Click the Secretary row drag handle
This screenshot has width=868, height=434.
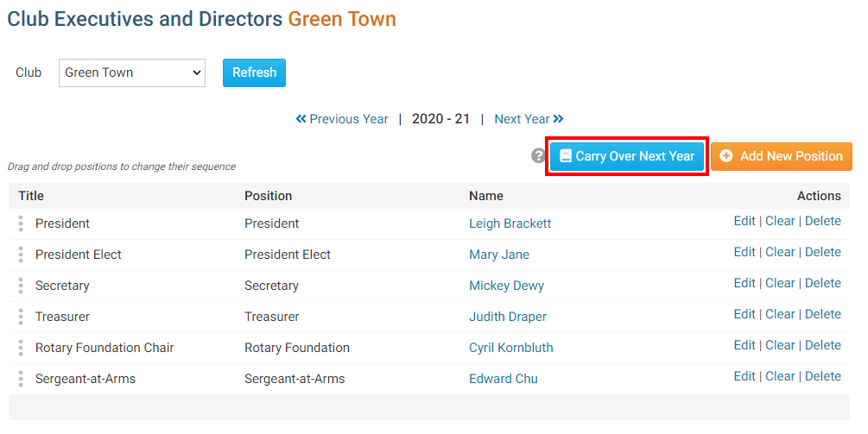[x=21, y=286]
